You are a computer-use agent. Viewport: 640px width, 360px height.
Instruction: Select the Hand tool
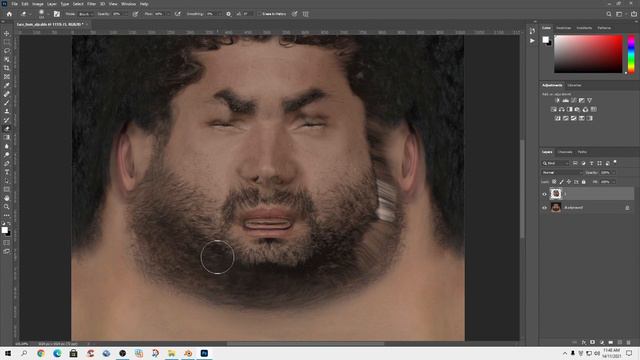click(x=7, y=198)
